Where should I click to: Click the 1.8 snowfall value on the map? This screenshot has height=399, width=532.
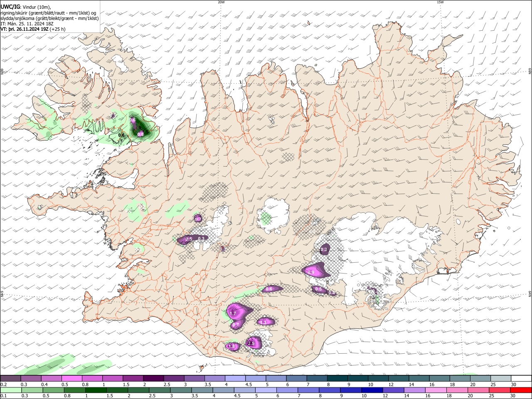click(x=232, y=346)
